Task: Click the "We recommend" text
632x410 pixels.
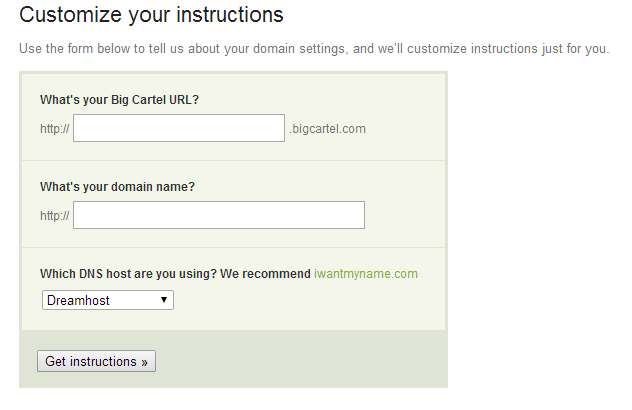Action: point(265,274)
